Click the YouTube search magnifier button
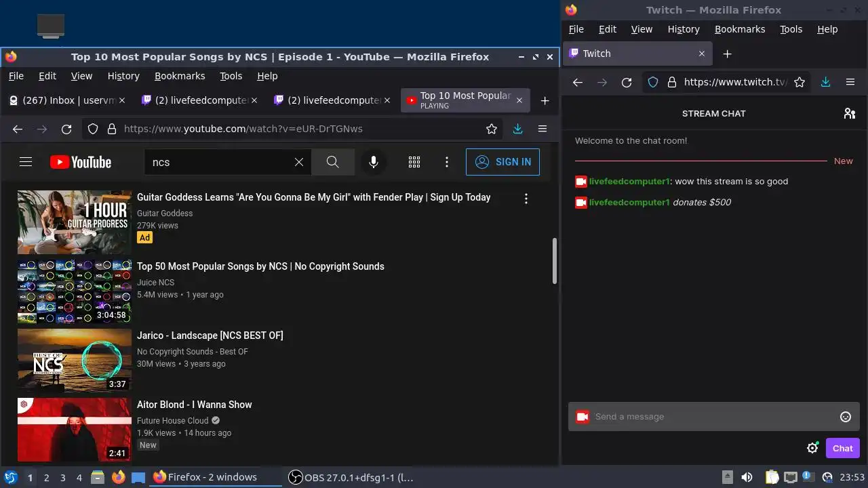The image size is (868, 488). (x=332, y=162)
